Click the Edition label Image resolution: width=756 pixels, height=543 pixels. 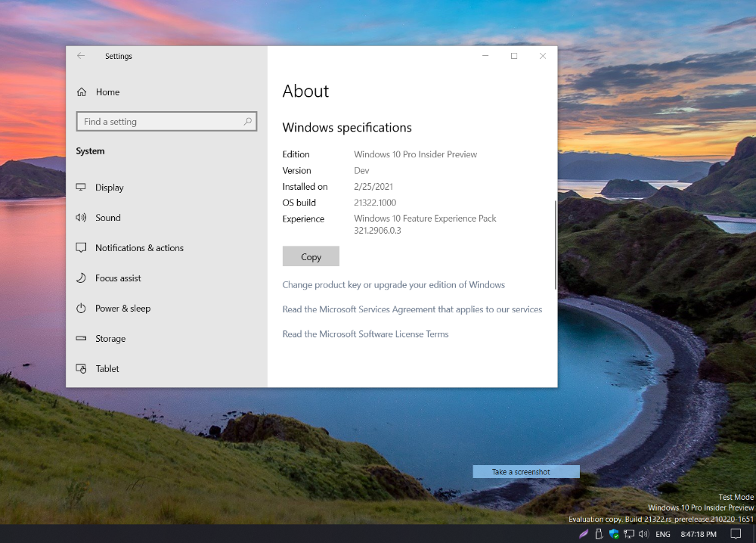point(296,154)
